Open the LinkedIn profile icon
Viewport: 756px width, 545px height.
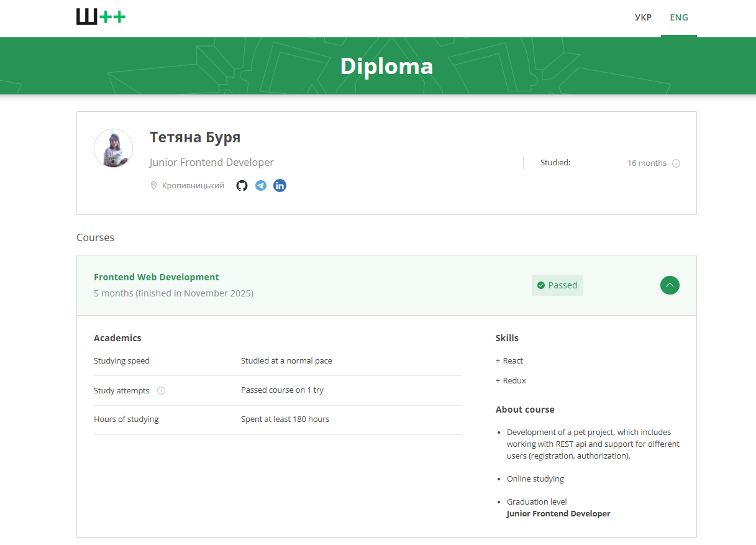(280, 186)
